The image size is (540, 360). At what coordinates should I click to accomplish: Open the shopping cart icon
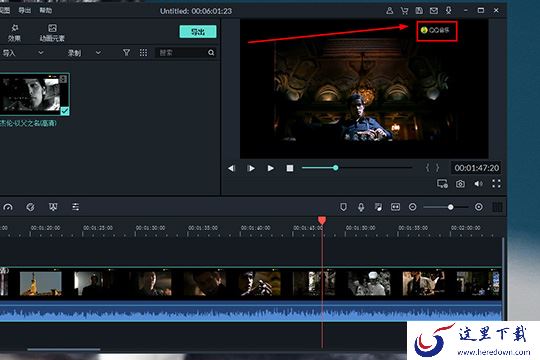[x=404, y=11]
